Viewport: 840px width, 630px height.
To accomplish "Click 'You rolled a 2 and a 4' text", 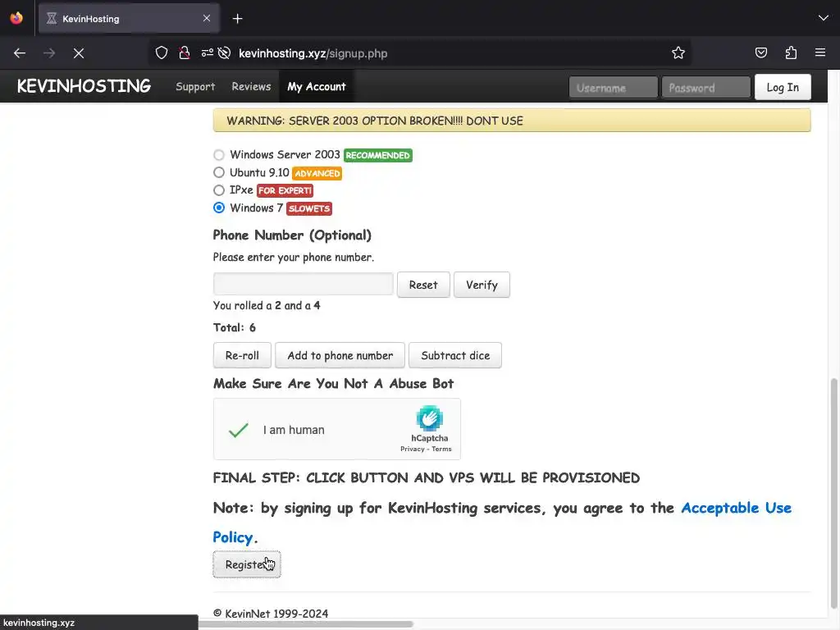I will point(267,306).
